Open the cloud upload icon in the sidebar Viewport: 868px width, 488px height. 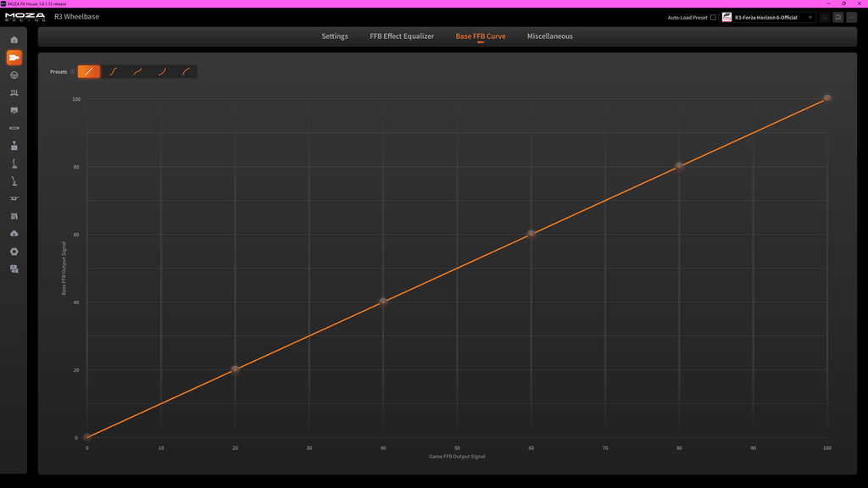click(14, 234)
